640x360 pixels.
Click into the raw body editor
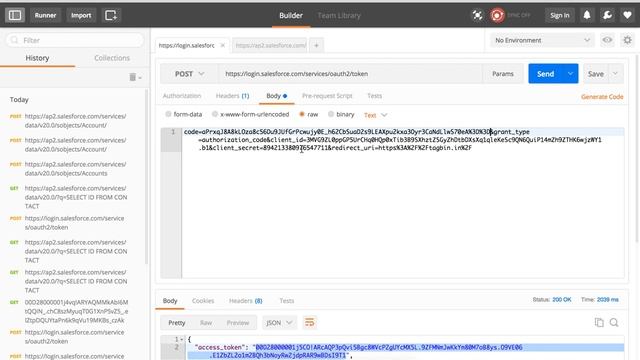tap(402, 204)
